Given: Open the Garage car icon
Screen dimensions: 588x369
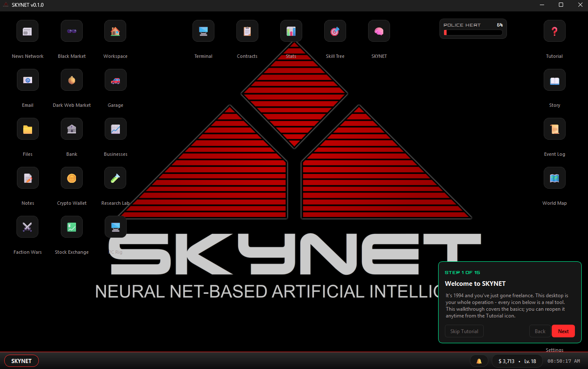Looking at the screenshot, I should [116, 80].
